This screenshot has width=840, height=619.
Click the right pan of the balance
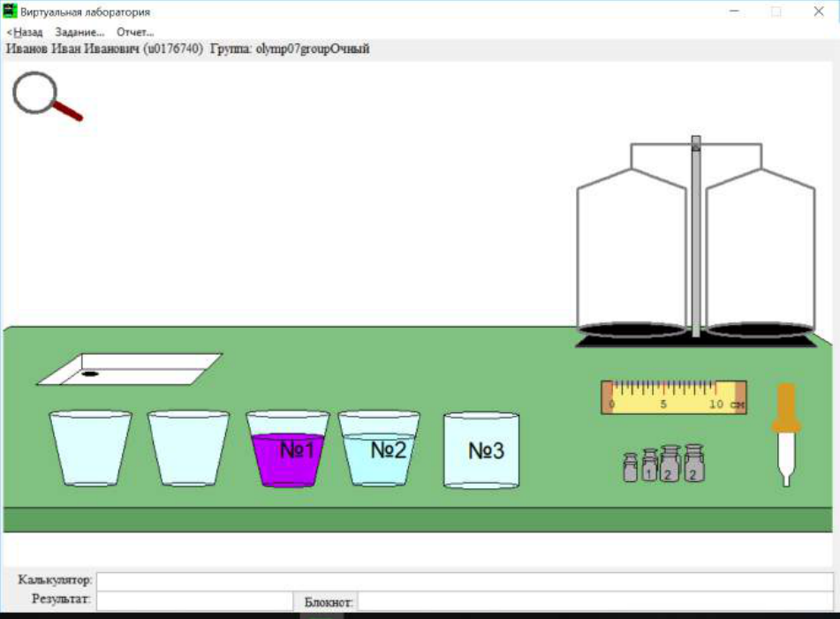tap(761, 330)
